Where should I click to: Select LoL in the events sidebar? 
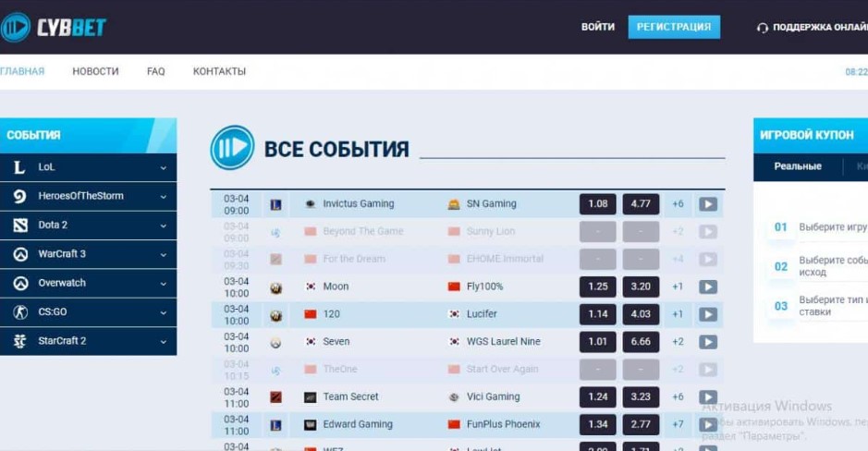click(x=88, y=167)
